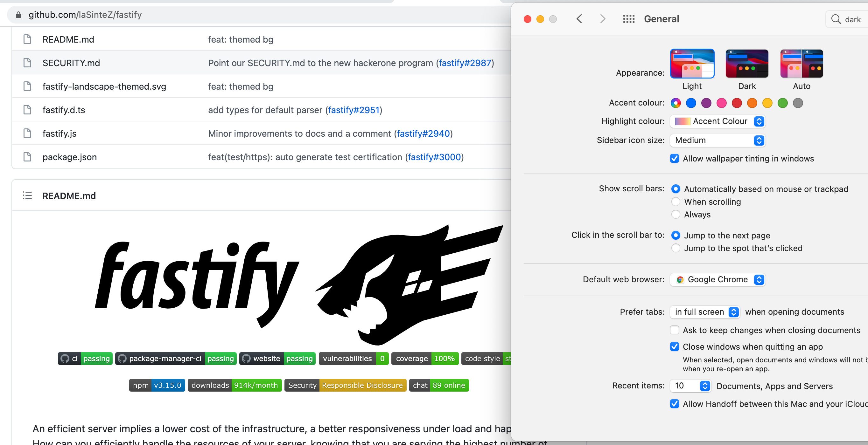Click the Recent items count stepper

(x=704, y=386)
